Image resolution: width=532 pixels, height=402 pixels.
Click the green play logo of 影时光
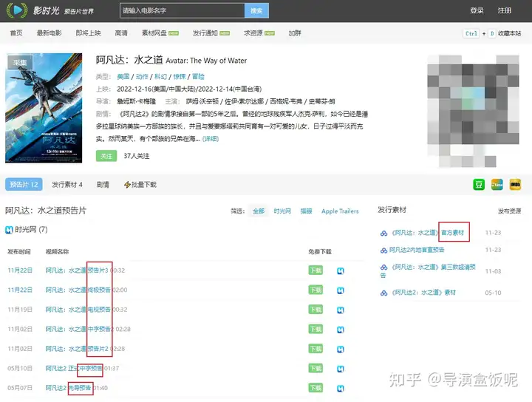[17, 10]
